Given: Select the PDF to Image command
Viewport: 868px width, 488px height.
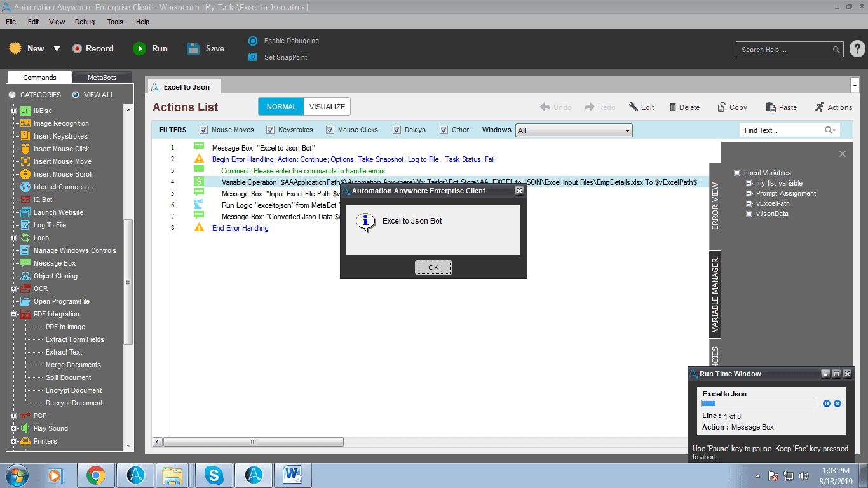Looking at the screenshot, I should [65, 327].
